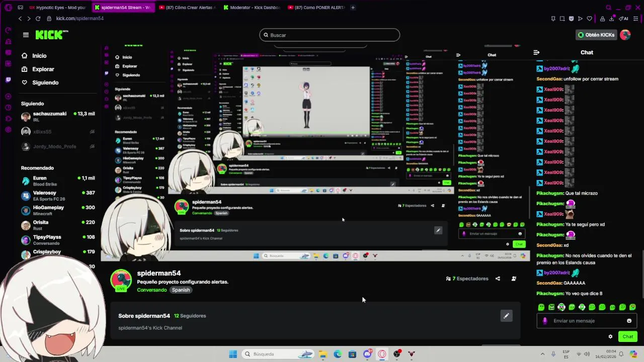Click the purple microphone icon in message box
644x362 pixels.
(544, 321)
